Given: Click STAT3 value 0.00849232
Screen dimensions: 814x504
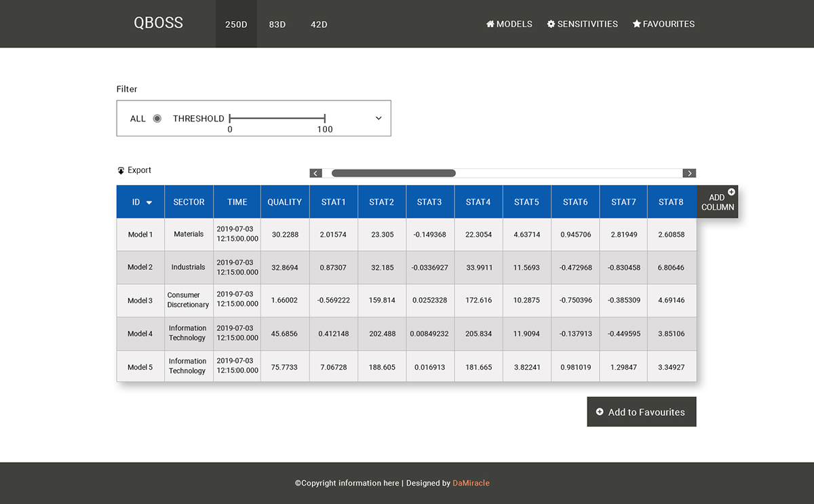Looking at the screenshot, I should click(430, 334).
